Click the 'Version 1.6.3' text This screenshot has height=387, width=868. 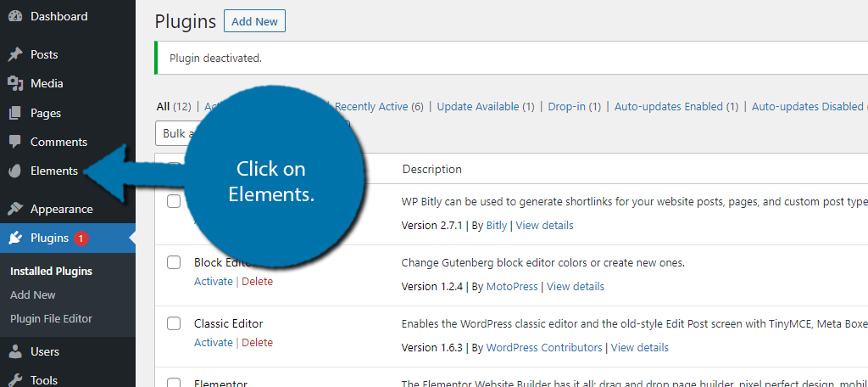(x=431, y=348)
